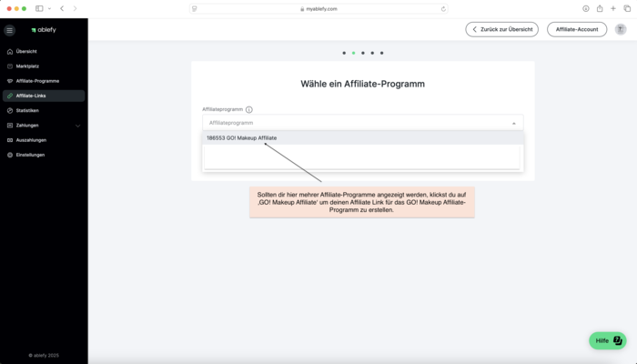
Task: Open Einstellungen in the sidebar
Action: pos(30,155)
